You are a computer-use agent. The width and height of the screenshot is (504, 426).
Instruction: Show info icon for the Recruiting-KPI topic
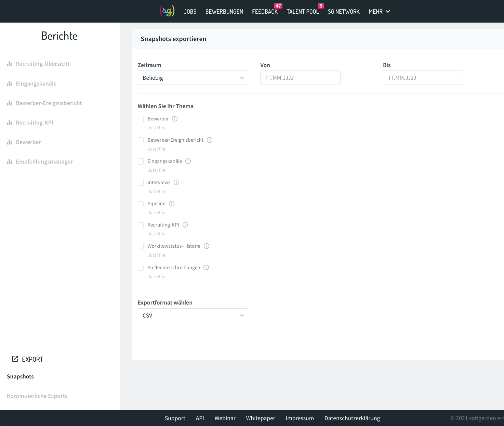click(x=185, y=225)
